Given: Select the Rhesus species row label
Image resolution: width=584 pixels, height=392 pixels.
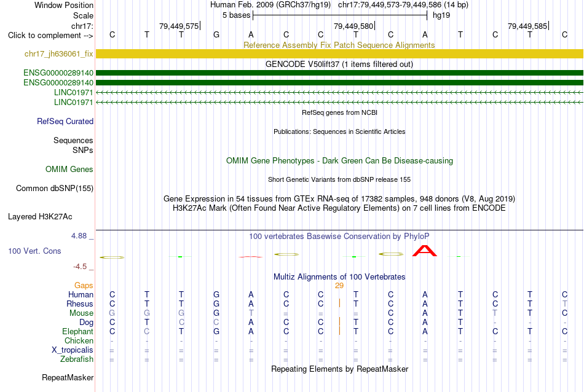Looking at the screenshot, I should point(80,304).
